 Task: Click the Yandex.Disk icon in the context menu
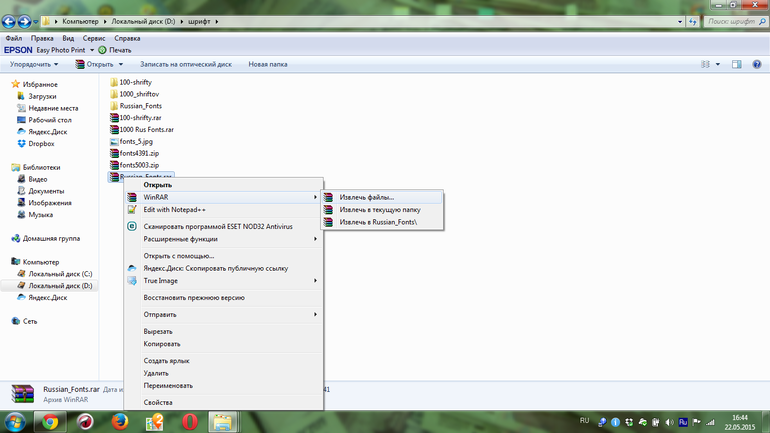click(132, 268)
